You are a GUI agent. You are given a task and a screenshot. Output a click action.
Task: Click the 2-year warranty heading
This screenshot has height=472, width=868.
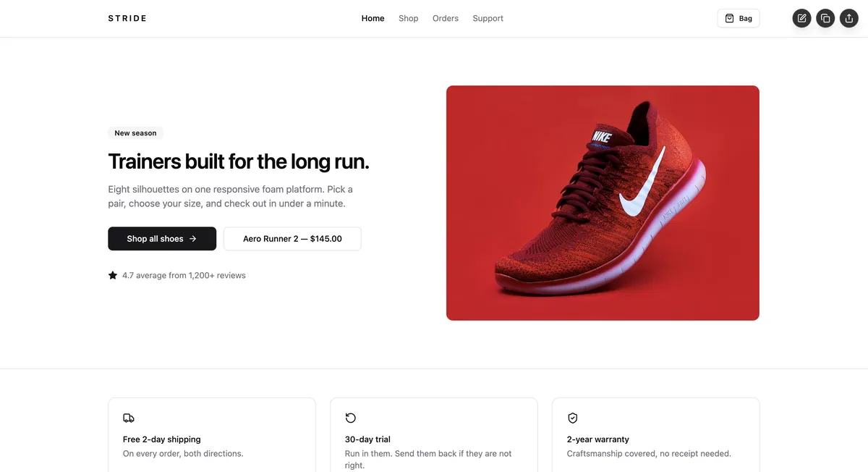point(598,439)
